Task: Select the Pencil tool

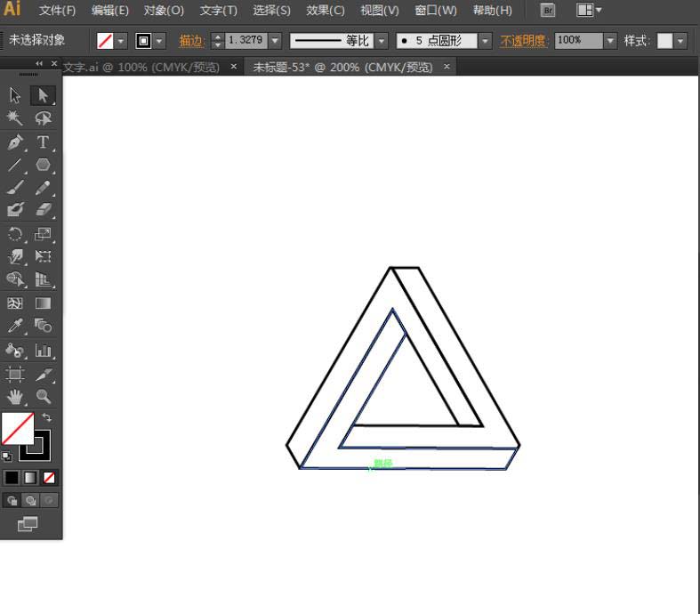Action: pos(43,187)
